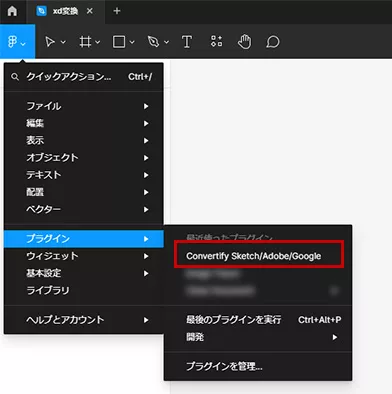Open the ベクター submenu

point(84,209)
